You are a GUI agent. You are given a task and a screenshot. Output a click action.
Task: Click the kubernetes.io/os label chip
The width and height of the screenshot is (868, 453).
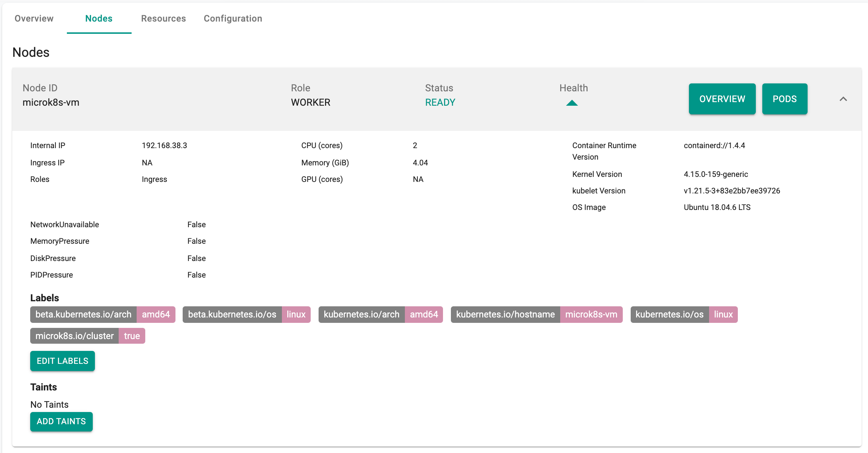pyautogui.click(x=684, y=314)
